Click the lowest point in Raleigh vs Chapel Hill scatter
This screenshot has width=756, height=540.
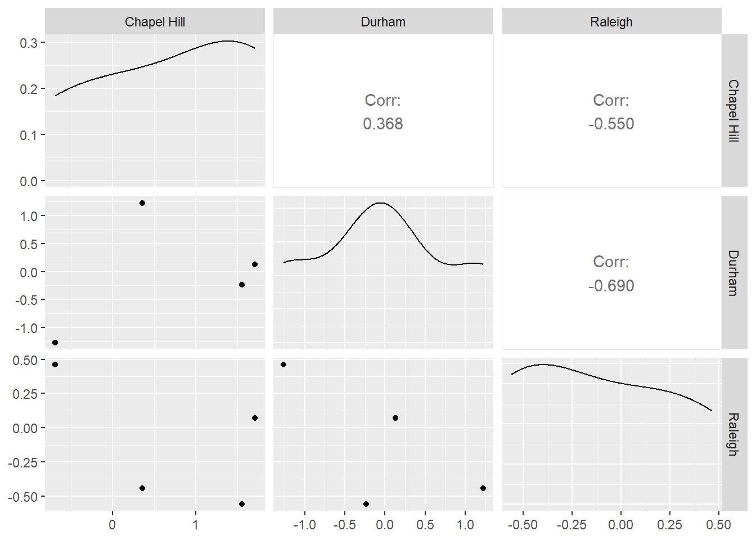242,504
